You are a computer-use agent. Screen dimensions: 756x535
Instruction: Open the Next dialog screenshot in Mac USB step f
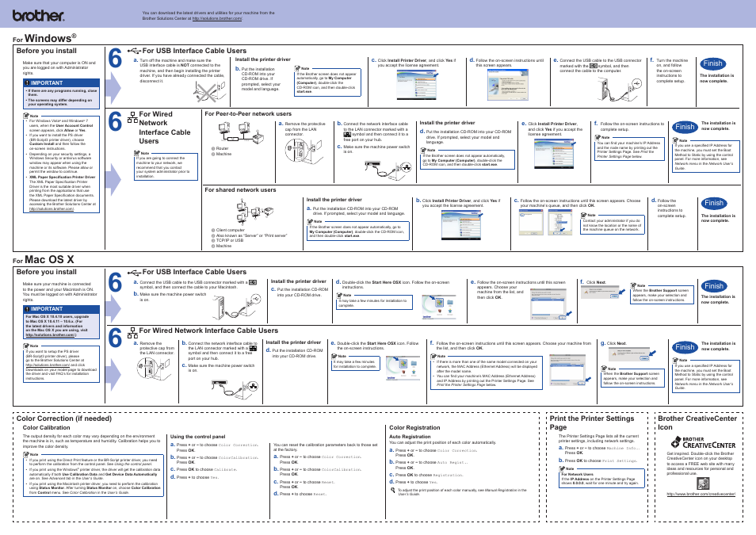tap(603, 292)
